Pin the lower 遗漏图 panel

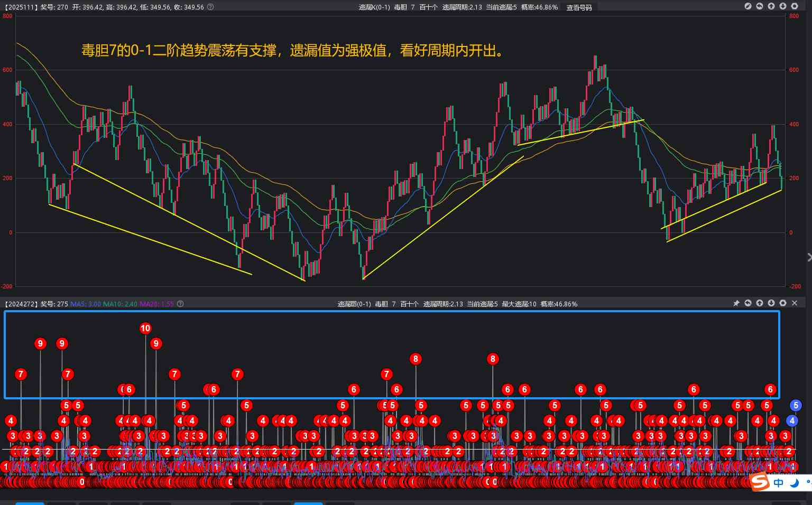click(x=736, y=303)
